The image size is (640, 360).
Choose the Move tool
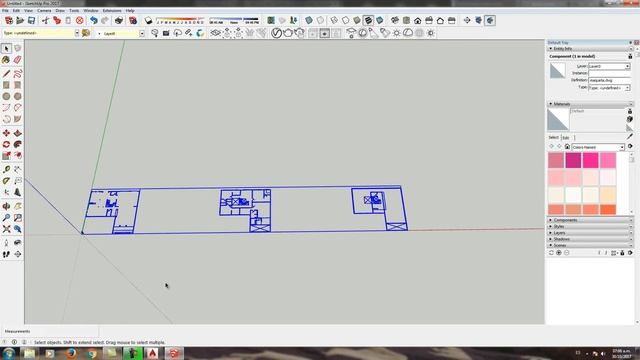pyautogui.click(x=6, y=133)
